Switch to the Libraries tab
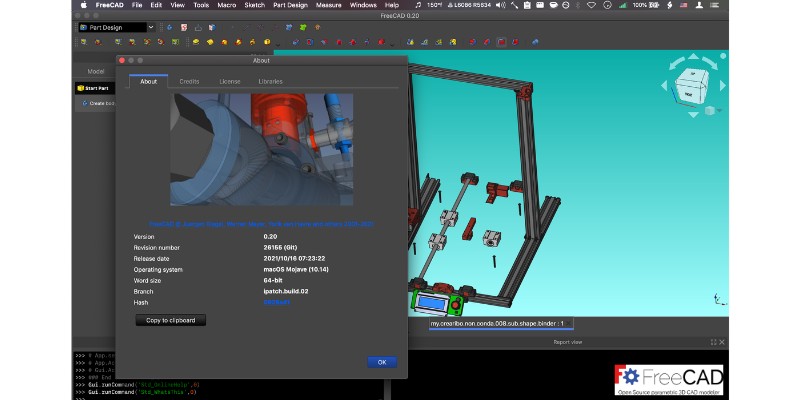 click(270, 82)
